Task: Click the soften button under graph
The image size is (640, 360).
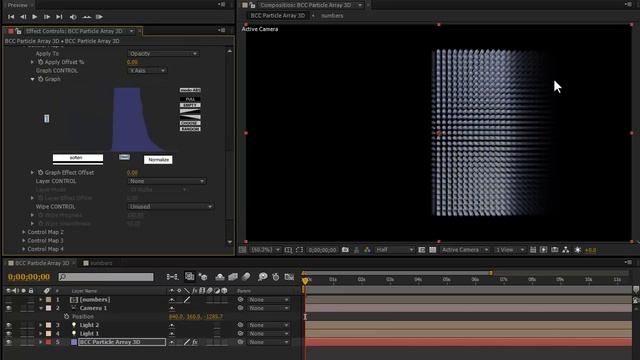Action: [x=78, y=158]
